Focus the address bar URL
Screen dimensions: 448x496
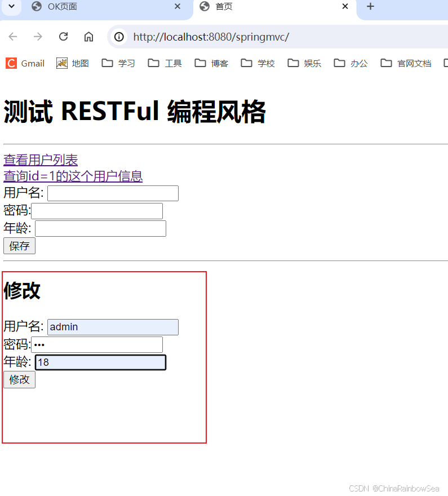[x=211, y=37]
